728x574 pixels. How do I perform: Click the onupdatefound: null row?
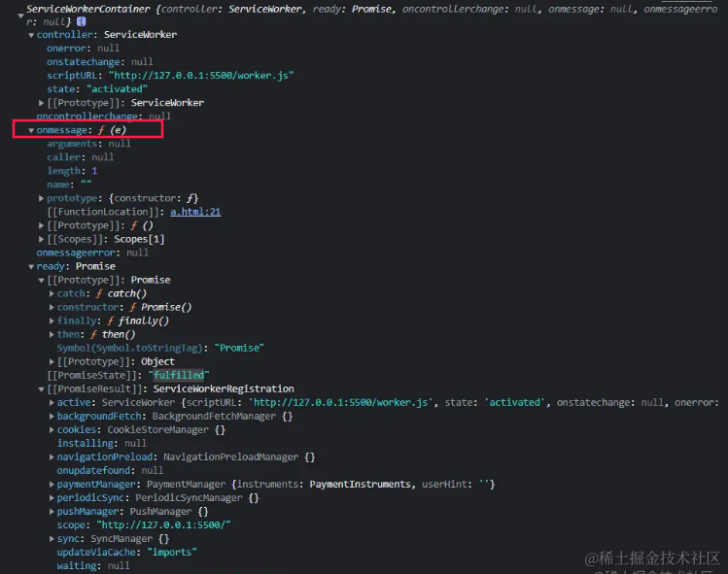pyautogui.click(x=110, y=470)
